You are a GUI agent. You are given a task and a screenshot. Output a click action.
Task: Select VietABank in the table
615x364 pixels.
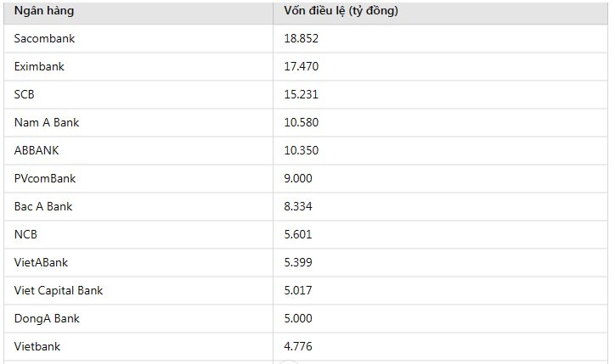(41, 262)
